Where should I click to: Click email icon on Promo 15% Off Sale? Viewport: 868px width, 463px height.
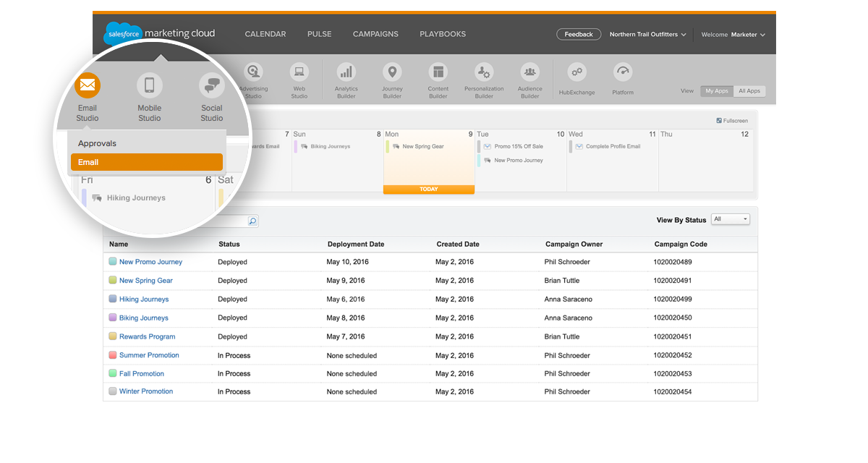[488, 146]
